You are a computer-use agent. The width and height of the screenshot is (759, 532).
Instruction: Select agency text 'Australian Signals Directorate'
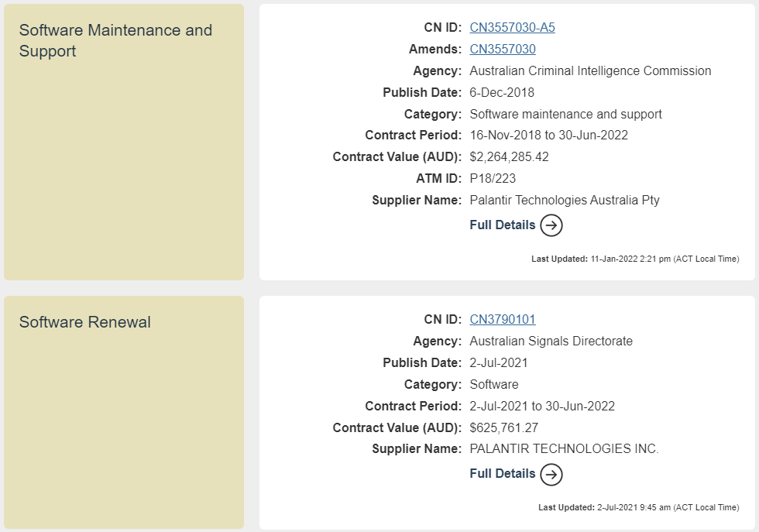tap(551, 342)
